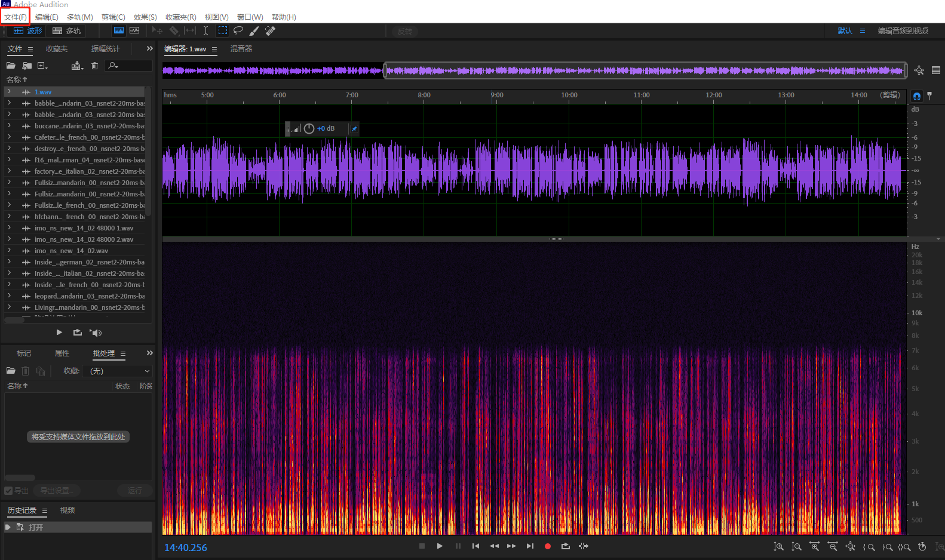Viewport: 945px width, 560px height.
Task: Expand overflow chevron beside 批处理 tab
Action: (149, 353)
